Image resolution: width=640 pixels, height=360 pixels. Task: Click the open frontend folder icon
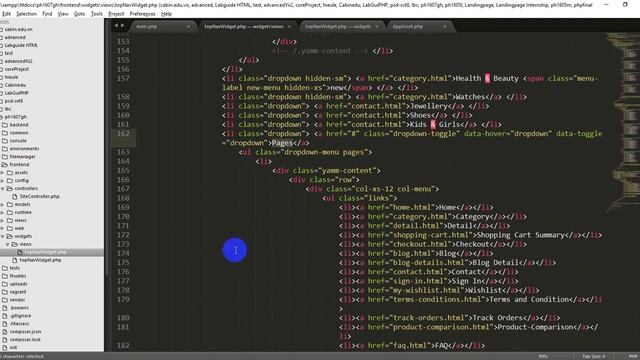pyautogui.click(x=5, y=164)
